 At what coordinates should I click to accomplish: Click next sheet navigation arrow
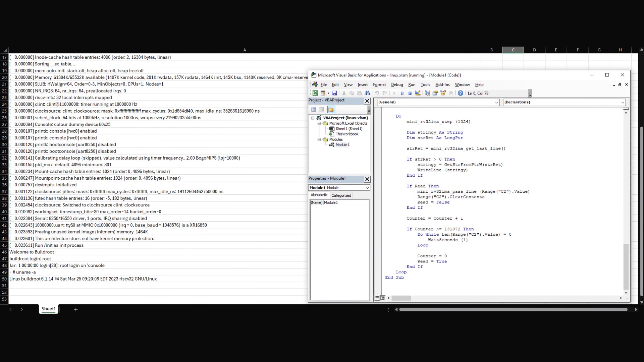coord(21,309)
